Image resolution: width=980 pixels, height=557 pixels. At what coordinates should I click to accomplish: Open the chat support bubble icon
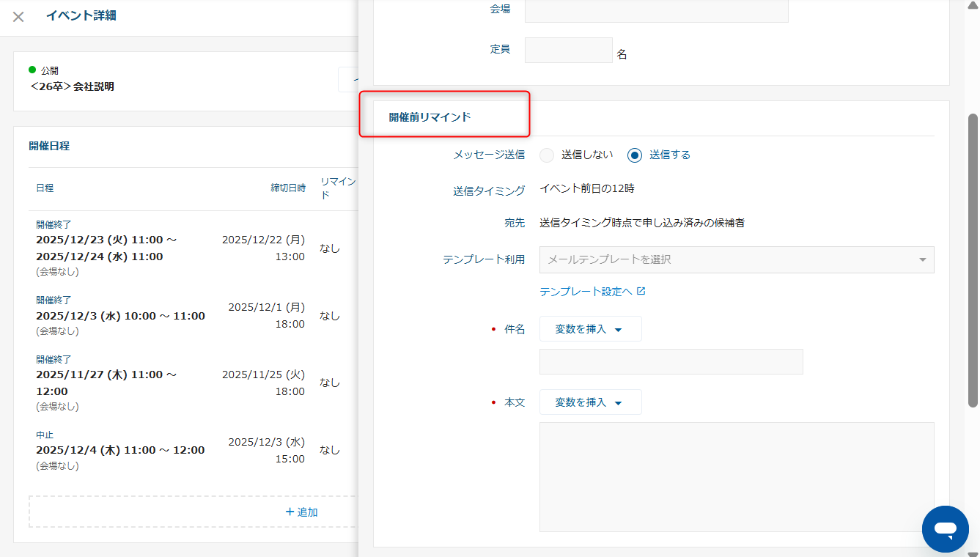(946, 528)
